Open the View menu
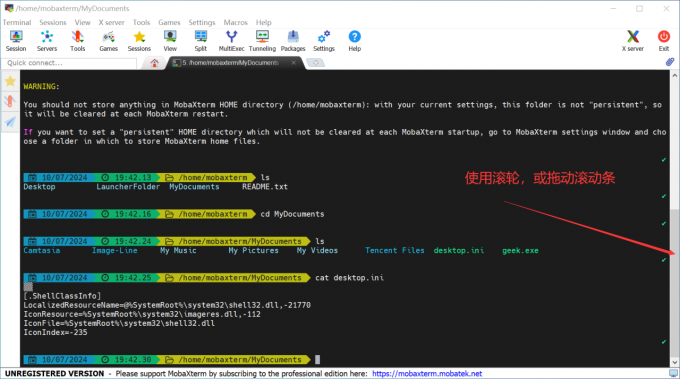This screenshot has width=680, height=379. pos(82,23)
